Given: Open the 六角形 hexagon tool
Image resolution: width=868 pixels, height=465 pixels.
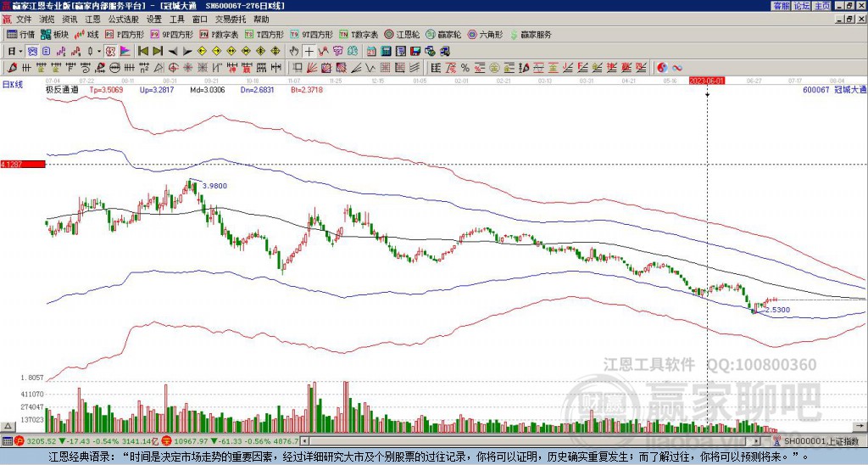Looking at the screenshot, I should click(x=485, y=34).
